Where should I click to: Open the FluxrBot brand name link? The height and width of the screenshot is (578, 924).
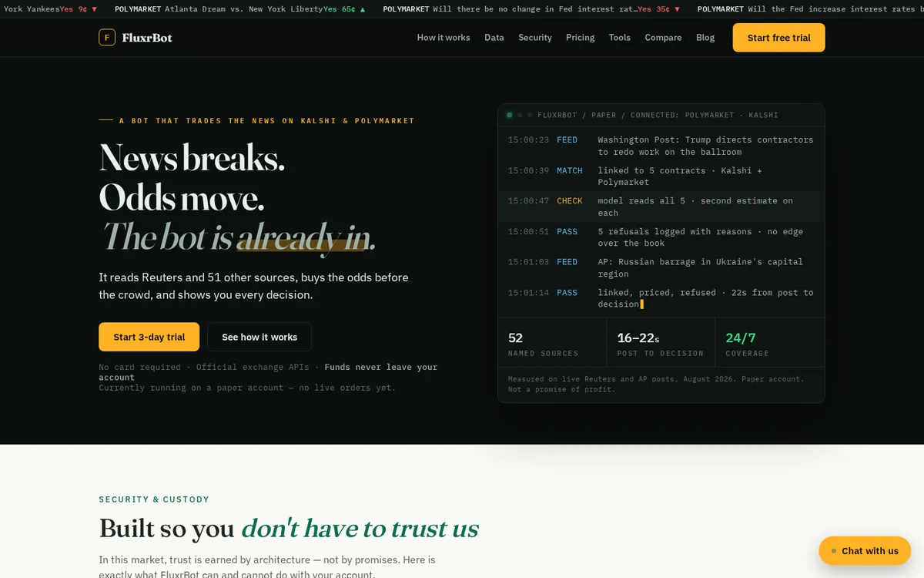pyautogui.click(x=147, y=37)
